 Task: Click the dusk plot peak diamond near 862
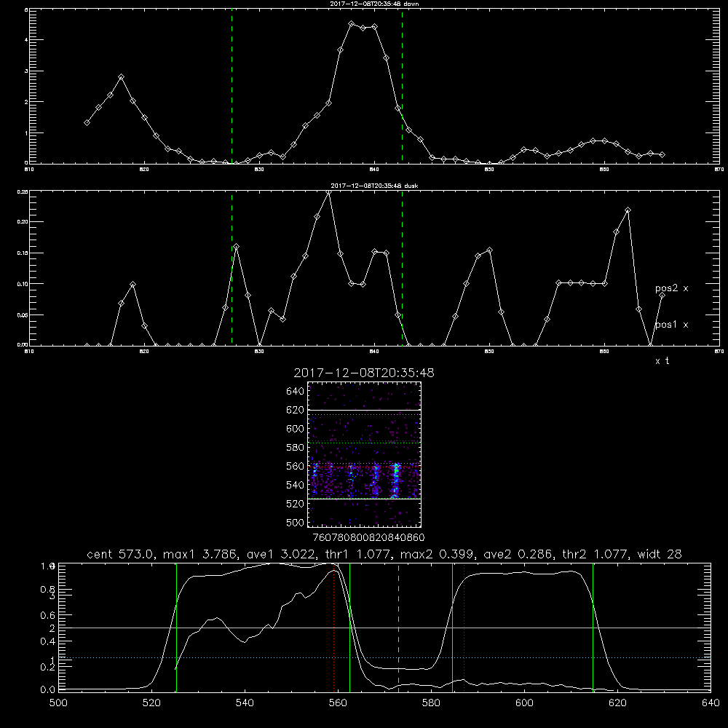(x=628, y=210)
